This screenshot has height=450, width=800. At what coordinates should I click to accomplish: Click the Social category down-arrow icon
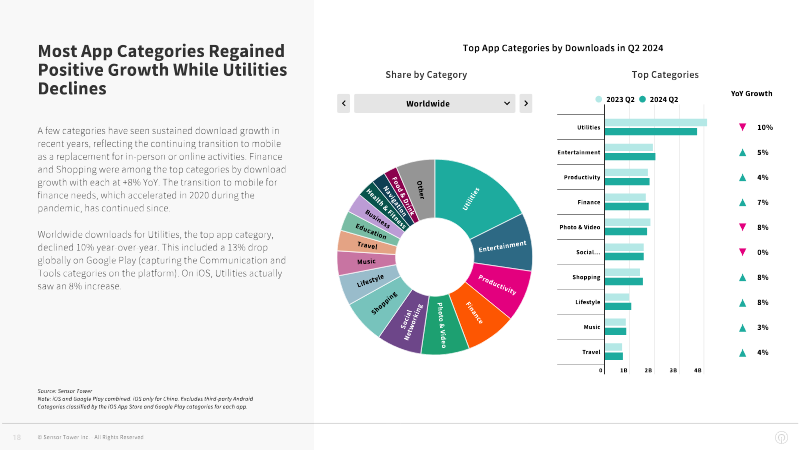pyautogui.click(x=742, y=252)
